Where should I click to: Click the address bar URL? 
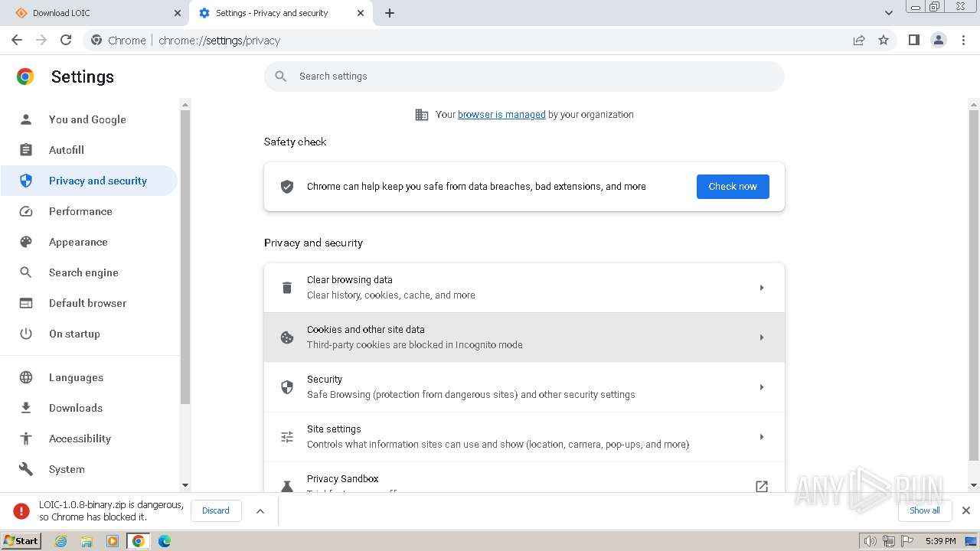point(220,41)
